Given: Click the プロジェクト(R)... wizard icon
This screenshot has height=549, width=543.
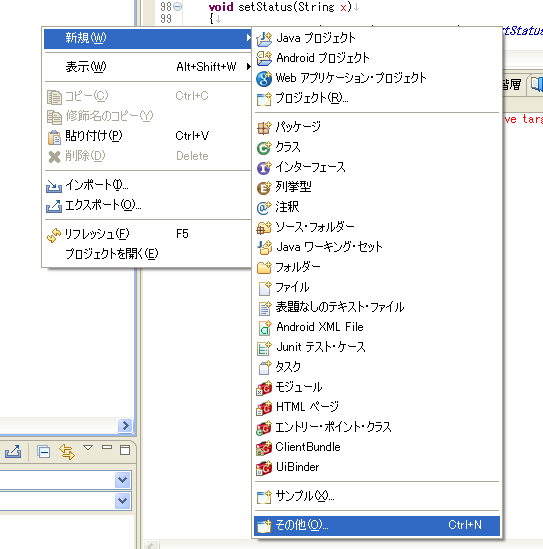Looking at the screenshot, I should 264,99.
